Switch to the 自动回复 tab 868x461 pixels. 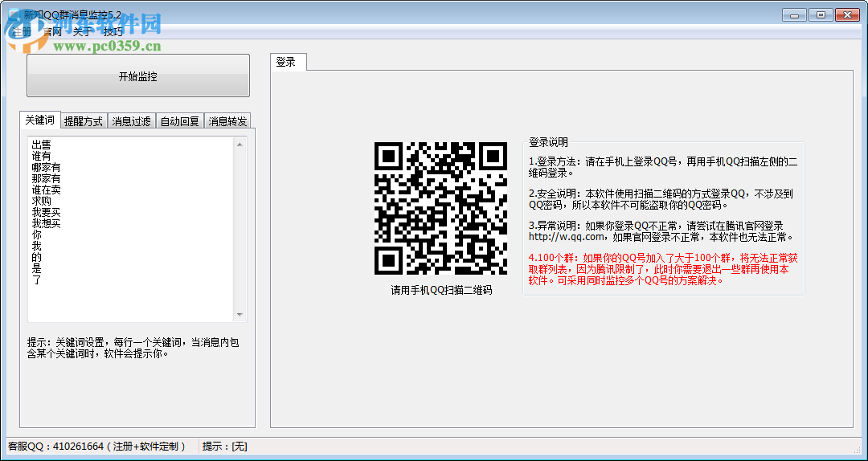(x=179, y=121)
